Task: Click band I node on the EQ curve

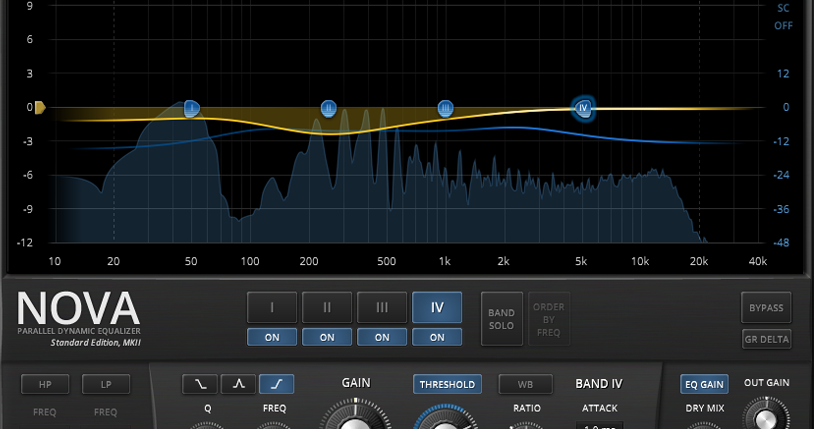Action: 192,108
